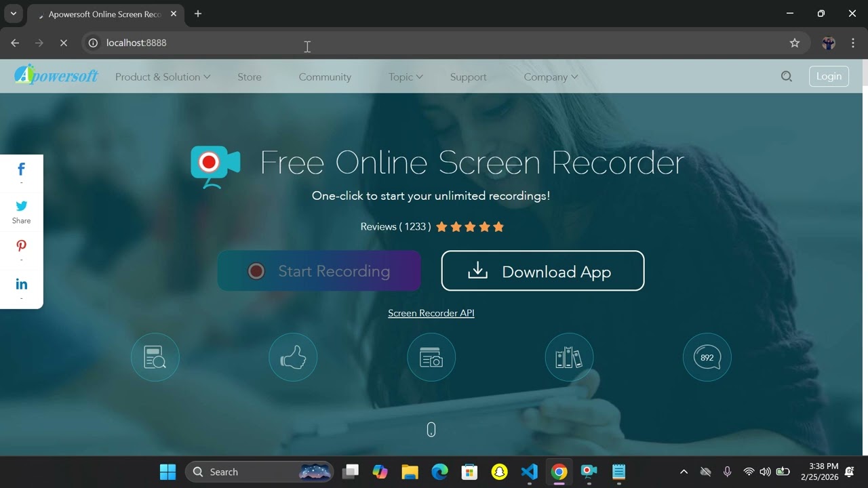The width and height of the screenshot is (868, 488).
Task: Expand the Topic dropdown
Action: (406, 77)
